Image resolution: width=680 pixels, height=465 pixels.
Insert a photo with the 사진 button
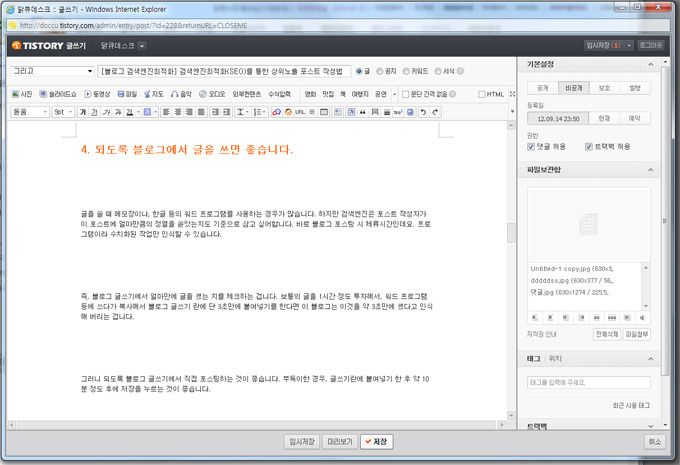pos(22,94)
